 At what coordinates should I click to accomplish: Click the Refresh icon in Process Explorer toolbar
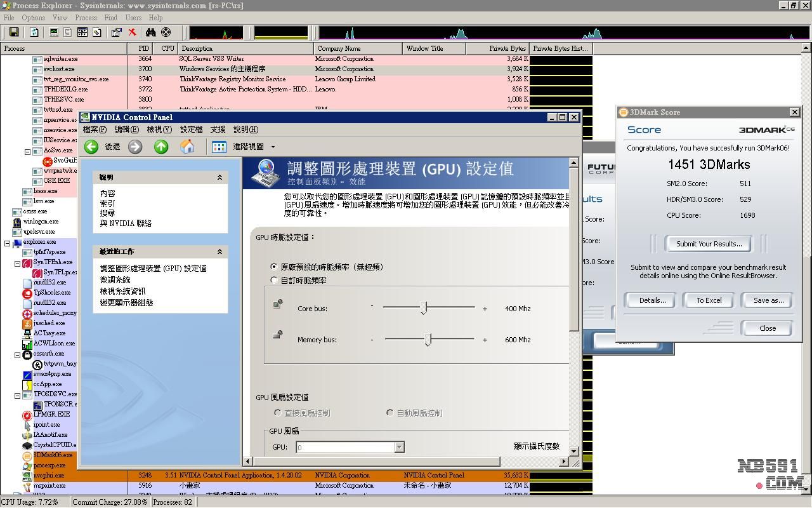click(34, 32)
